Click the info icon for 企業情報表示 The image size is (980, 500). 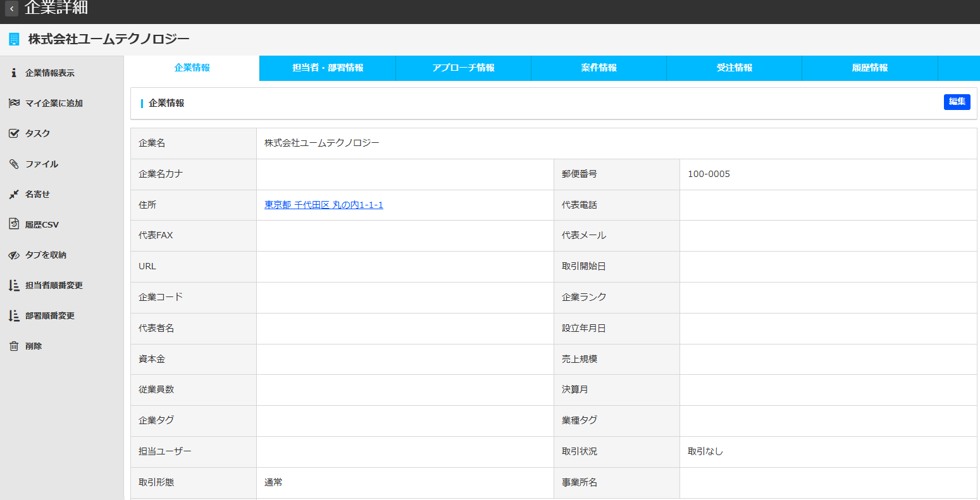(14, 73)
